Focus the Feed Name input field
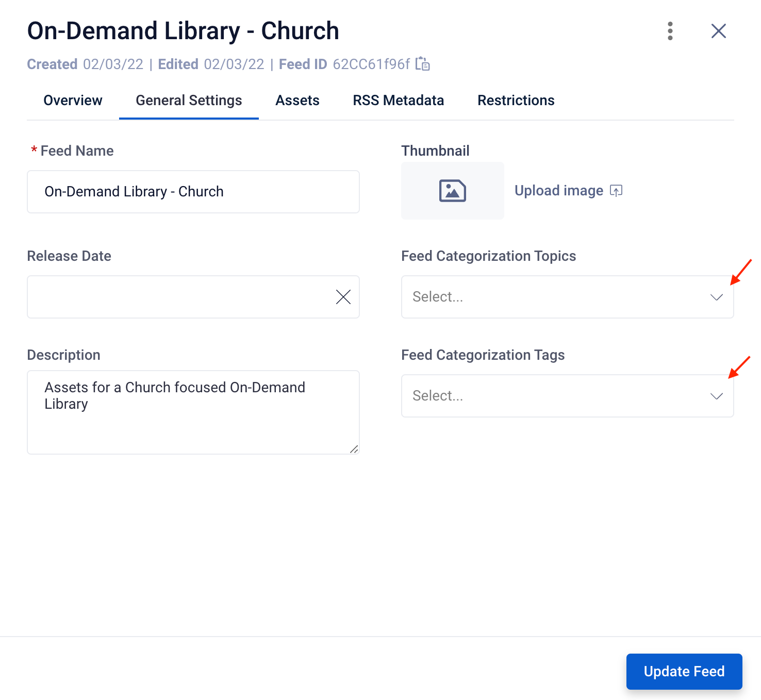The image size is (761, 700). tap(193, 192)
